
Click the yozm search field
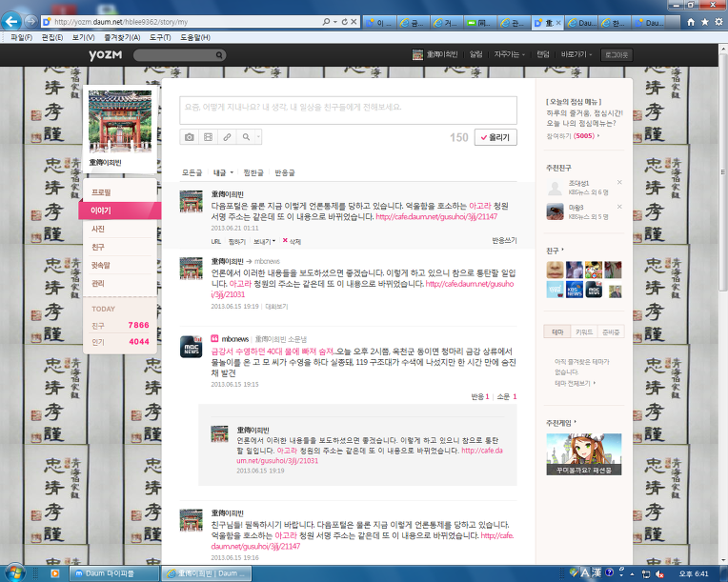(x=175, y=55)
